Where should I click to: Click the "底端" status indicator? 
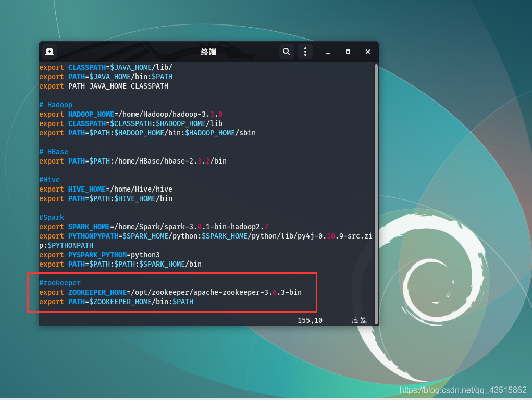(360, 321)
